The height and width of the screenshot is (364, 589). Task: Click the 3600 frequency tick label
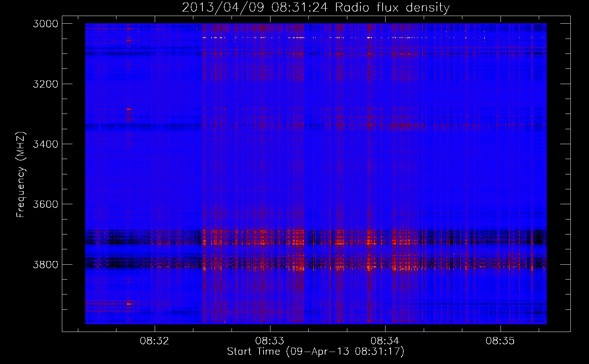pos(46,204)
